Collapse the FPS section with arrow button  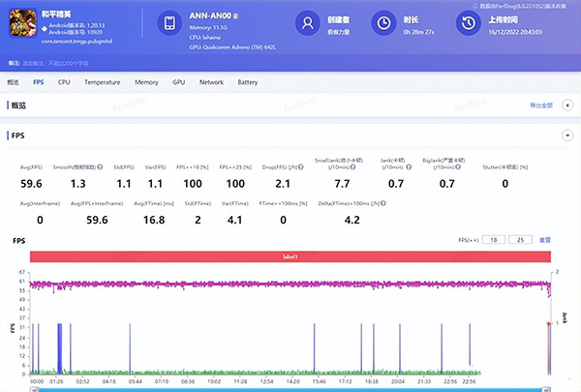[566, 136]
